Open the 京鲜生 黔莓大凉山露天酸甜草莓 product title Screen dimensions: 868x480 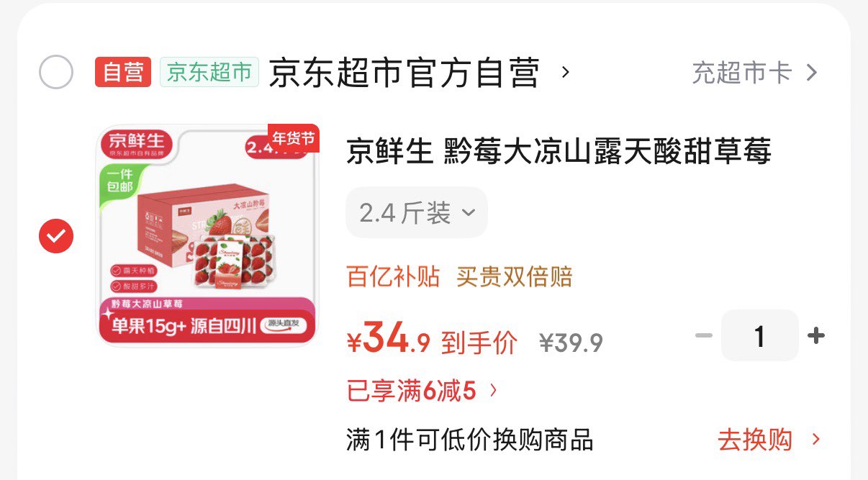559,152
